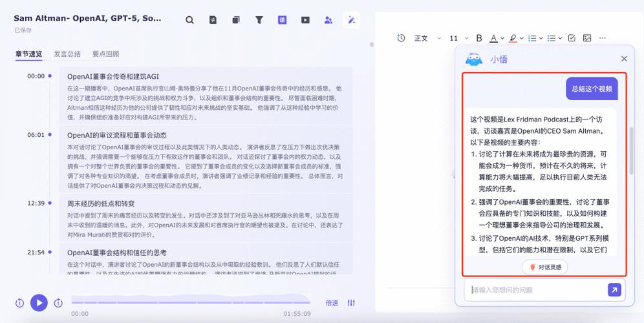Screen dimensions: 644x323
Task: Rewind the audio with back-skip icon
Action: (19, 303)
